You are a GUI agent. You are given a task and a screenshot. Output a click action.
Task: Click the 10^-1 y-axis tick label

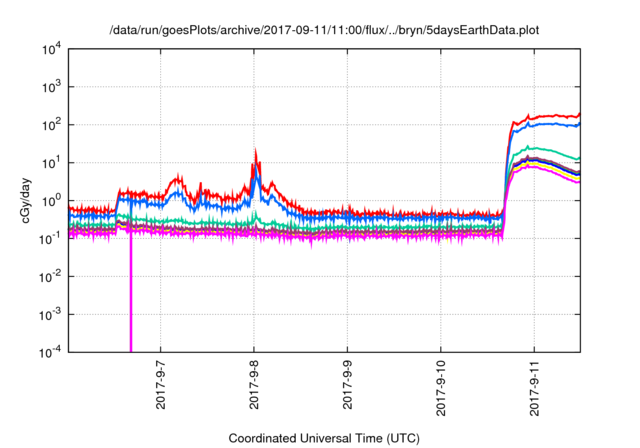coord(51,239)
